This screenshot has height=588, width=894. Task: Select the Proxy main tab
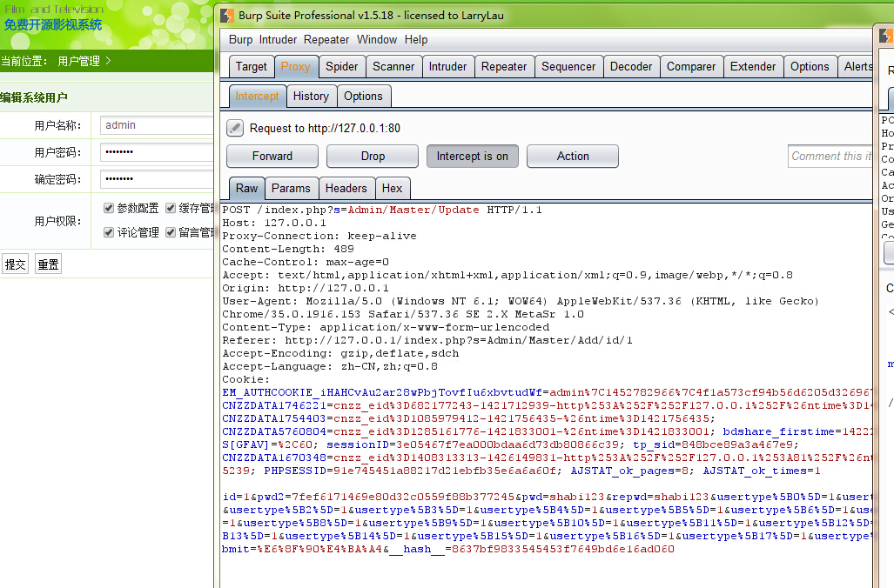[x=295, y=67]
